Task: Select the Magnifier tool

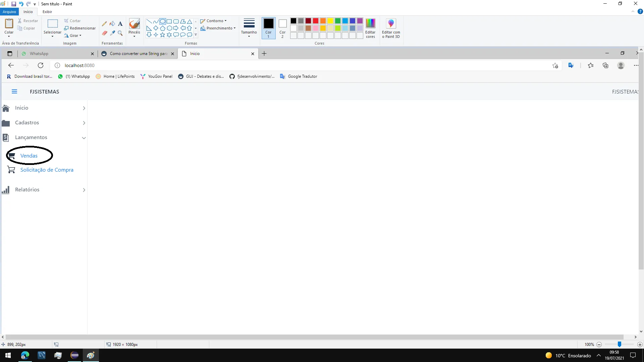Action: (x=120, y=33)
